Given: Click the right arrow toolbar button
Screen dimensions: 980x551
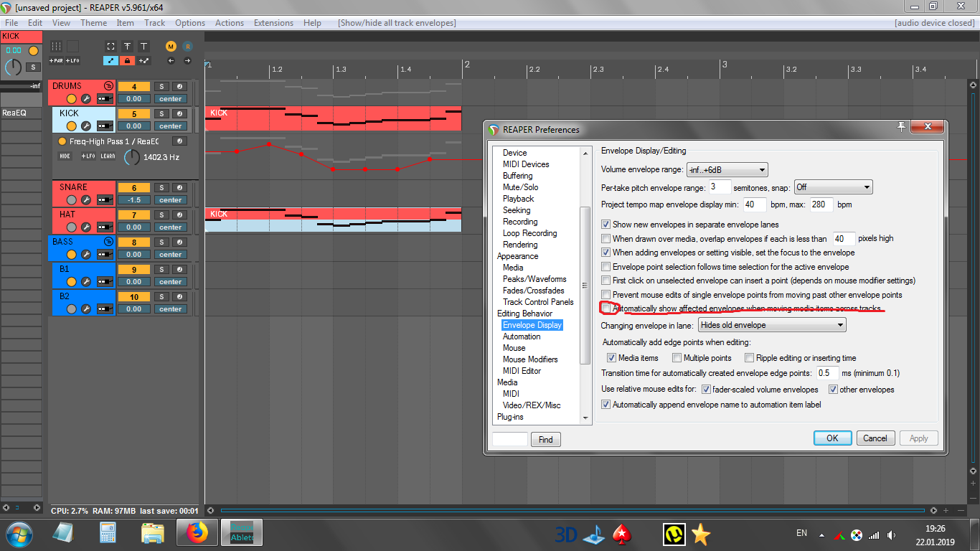Looking at the screenshot, I should pos(188,61).
